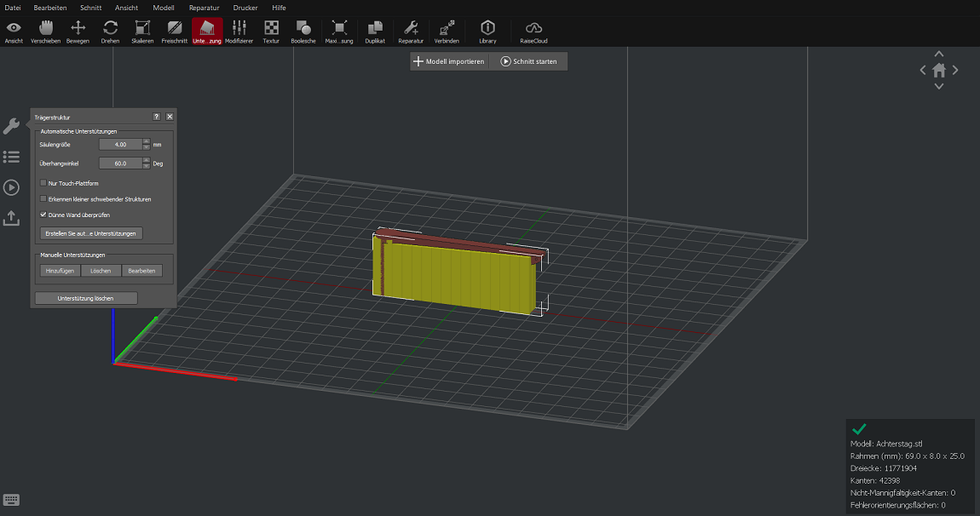
Task: Click the Säulengröße value field
Action: (x=120, y=145)
